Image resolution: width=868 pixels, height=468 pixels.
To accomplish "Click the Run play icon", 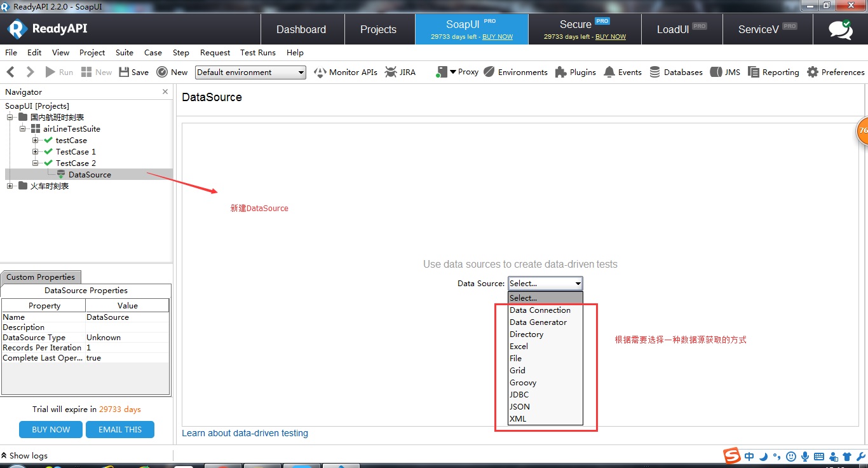I will click(49, 72).
